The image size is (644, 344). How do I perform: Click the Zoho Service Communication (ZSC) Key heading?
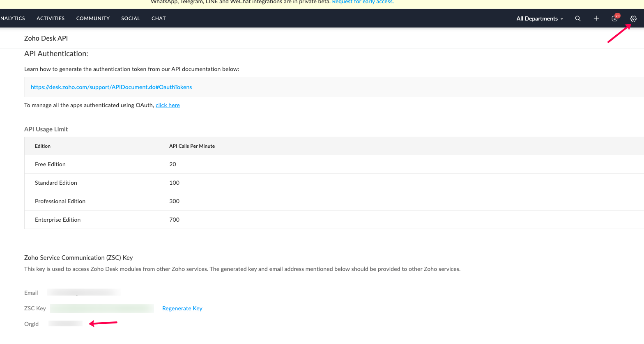[x=78, y=258]
